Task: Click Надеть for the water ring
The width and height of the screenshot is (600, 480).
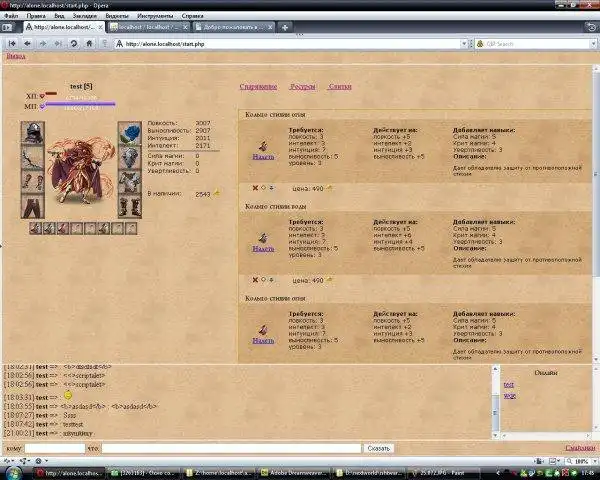Action: point(263,249)
